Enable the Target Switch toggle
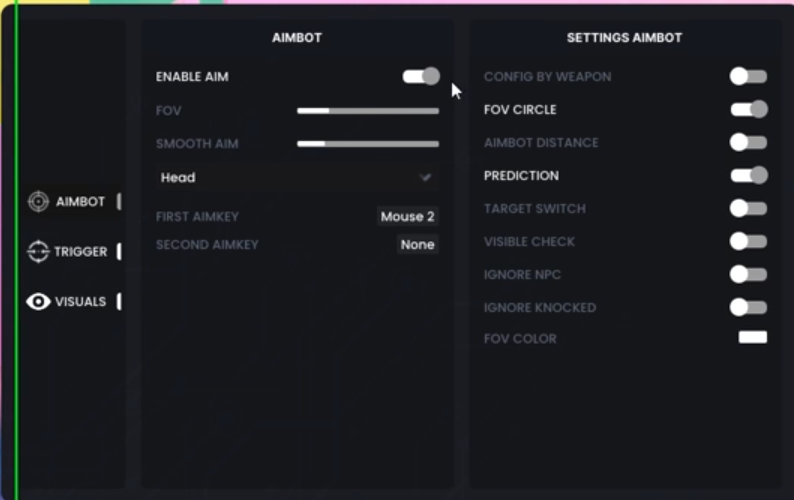794x500 pixels. [x=748, y=208]
